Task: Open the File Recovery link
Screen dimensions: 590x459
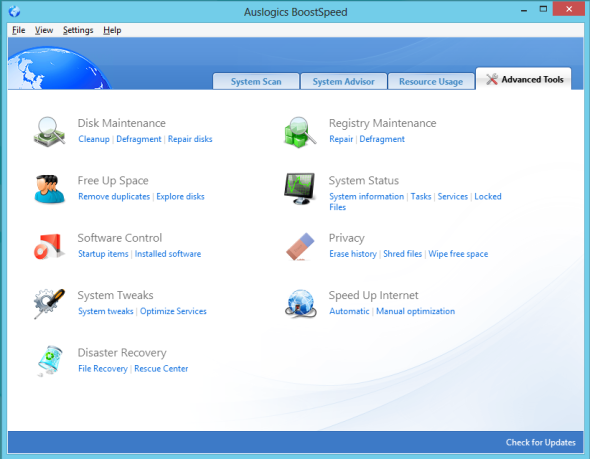Action: [x=103, y=369]
